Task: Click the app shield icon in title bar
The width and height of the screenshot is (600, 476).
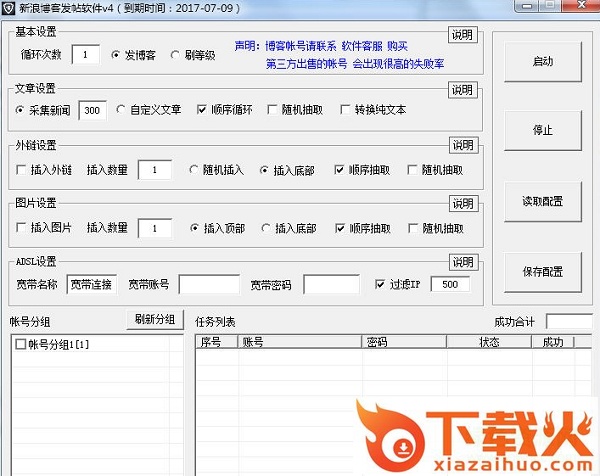Action: 8,8
